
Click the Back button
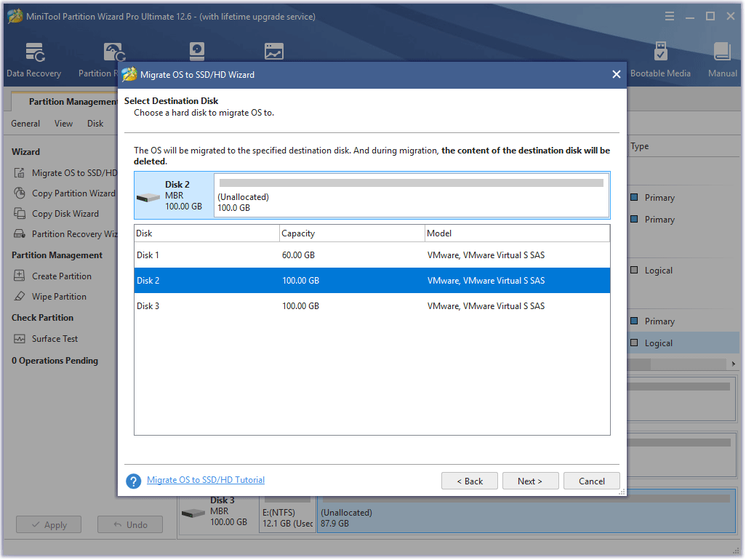470,481
